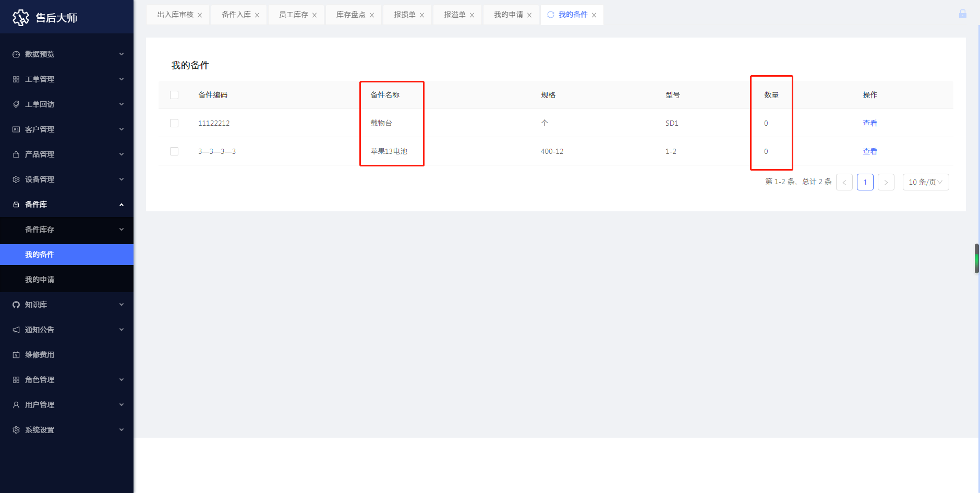The height and width of the screenshot is (493, 980).
Task: Tick the select-all checkbox in table header
Action: (x=174, y=94)
